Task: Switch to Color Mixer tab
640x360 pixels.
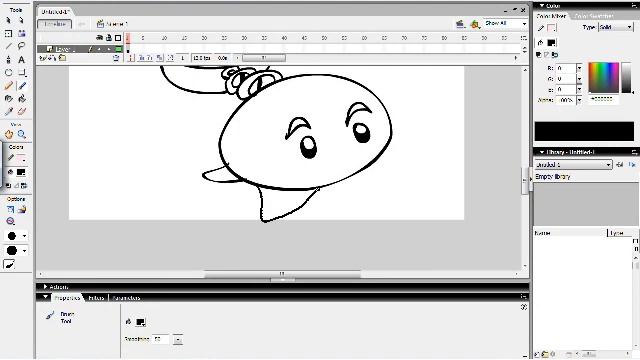Action: pyautogui.click(x=551, y=16)
